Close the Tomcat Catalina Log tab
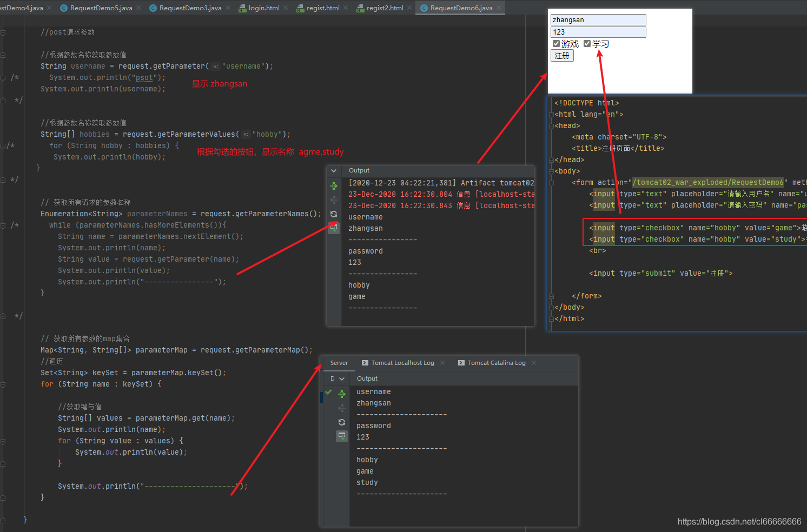This screenshot has width=807, height=532. [534, 363]
